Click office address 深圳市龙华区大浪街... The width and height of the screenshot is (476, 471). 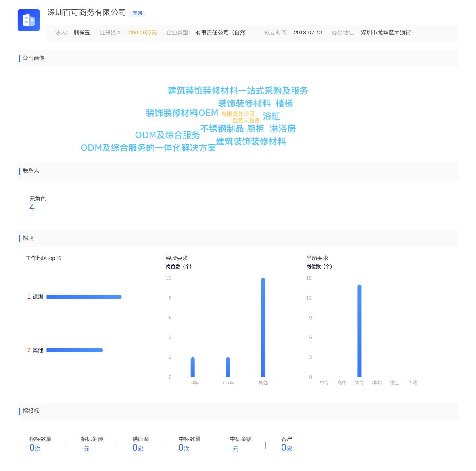click(388, 33)
